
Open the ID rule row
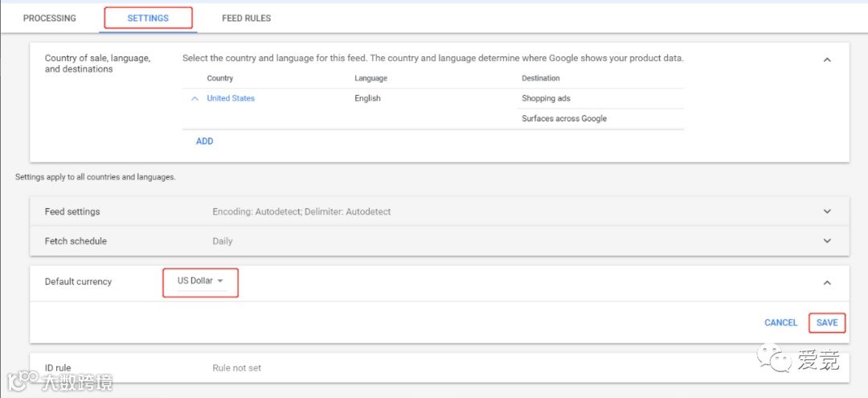point(58,368)
